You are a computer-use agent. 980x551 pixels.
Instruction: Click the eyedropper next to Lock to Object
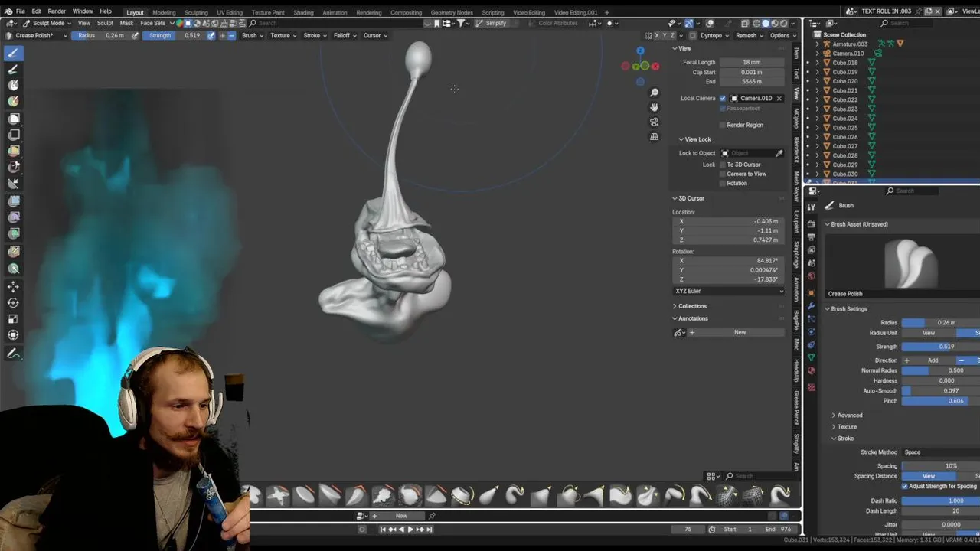tap(779, 153)
